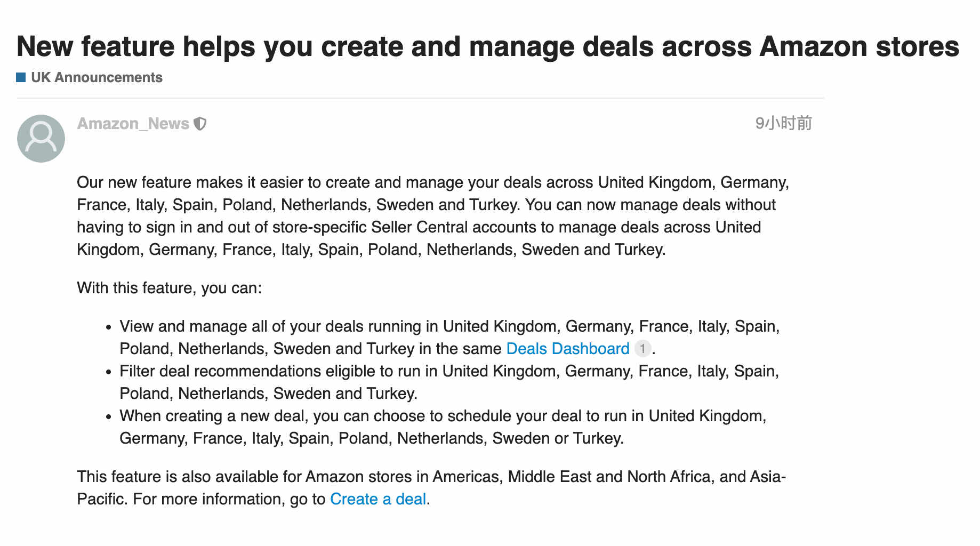Follow the Create a deal link

click(378, 499)
